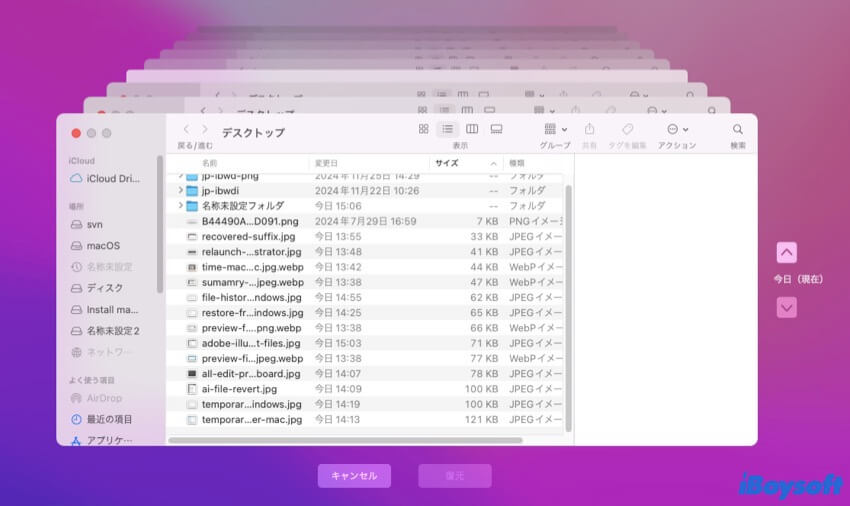The width and height of the screenshot is (850, 506).
Task: Switch to icon grid view
Action: click(423, 129)
